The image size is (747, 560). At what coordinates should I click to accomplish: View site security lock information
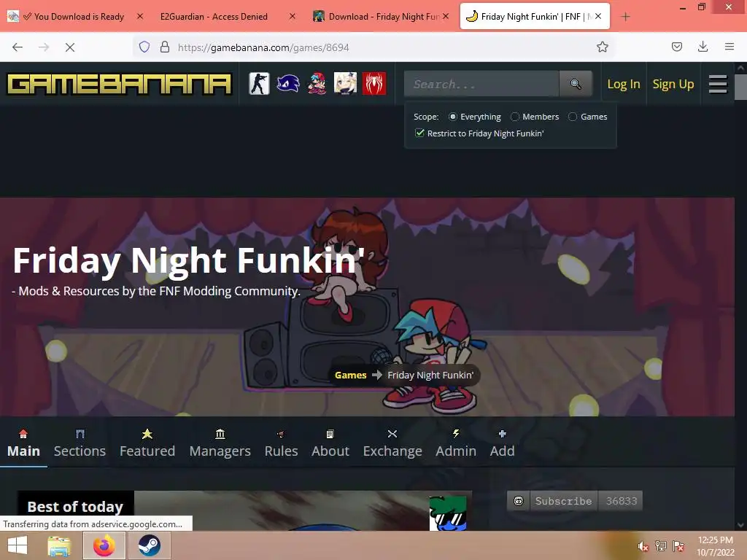[x=165, y=47]
